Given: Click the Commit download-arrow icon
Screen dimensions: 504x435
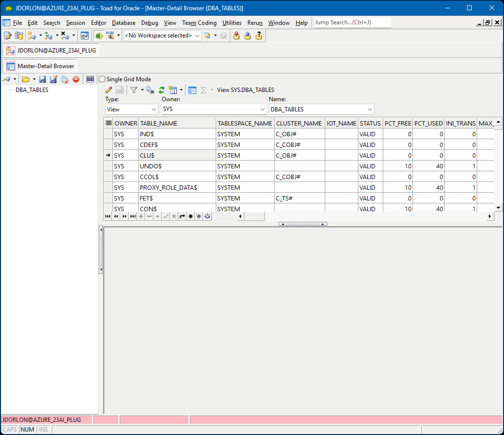Looking at the screenshot, I should tap(237, 36).
